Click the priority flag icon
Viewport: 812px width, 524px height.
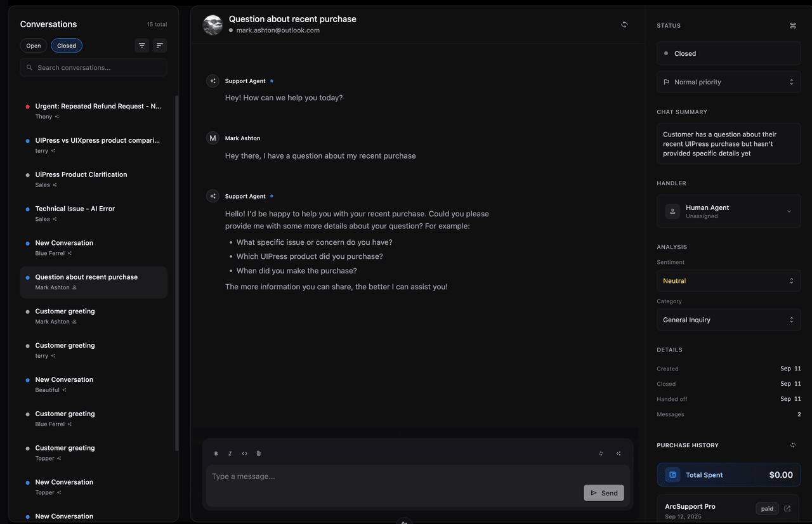pyautogui.click(x=666, y=82)
